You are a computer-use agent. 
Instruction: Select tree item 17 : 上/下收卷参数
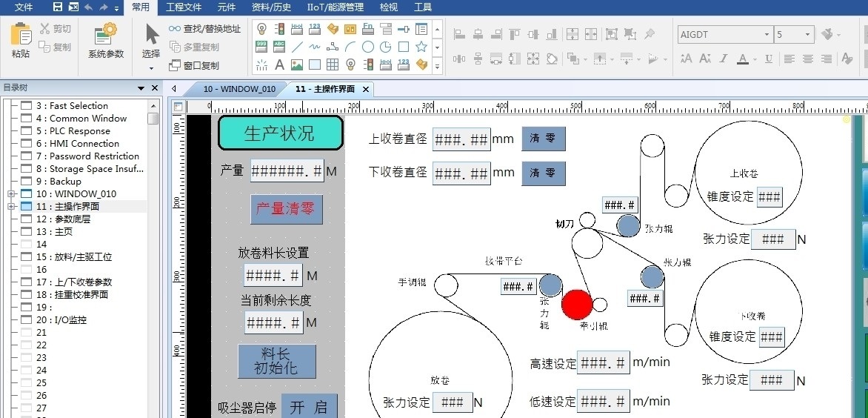(83, 282)
